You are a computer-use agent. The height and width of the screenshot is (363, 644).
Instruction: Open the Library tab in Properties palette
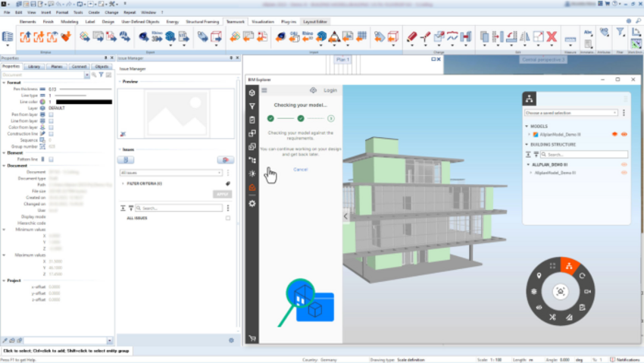tap(34, 67)
